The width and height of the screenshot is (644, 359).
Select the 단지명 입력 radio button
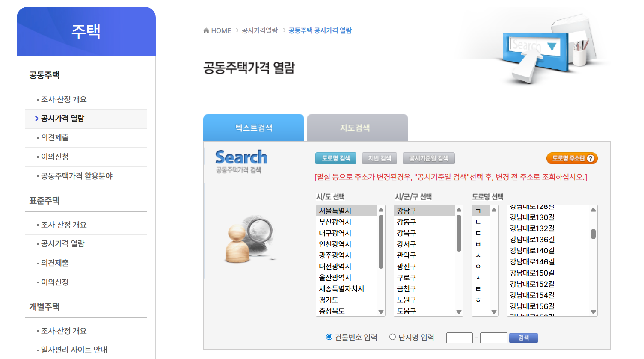392,337
